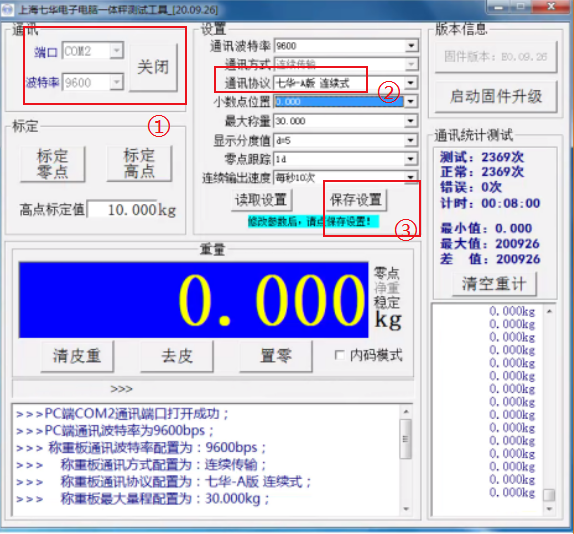The height and width of the screenshot is (534, 574).
Task: Click the 清皮重 button
Action: (x=77, y=356)
